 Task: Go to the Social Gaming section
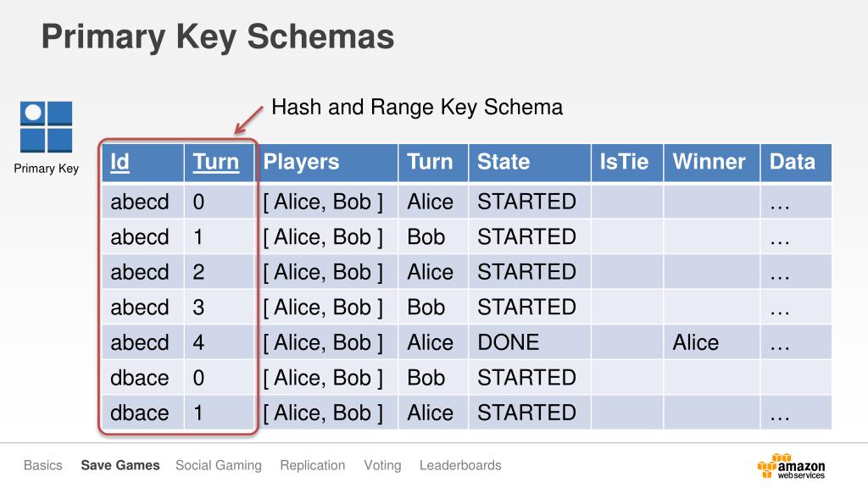(219, 465)
